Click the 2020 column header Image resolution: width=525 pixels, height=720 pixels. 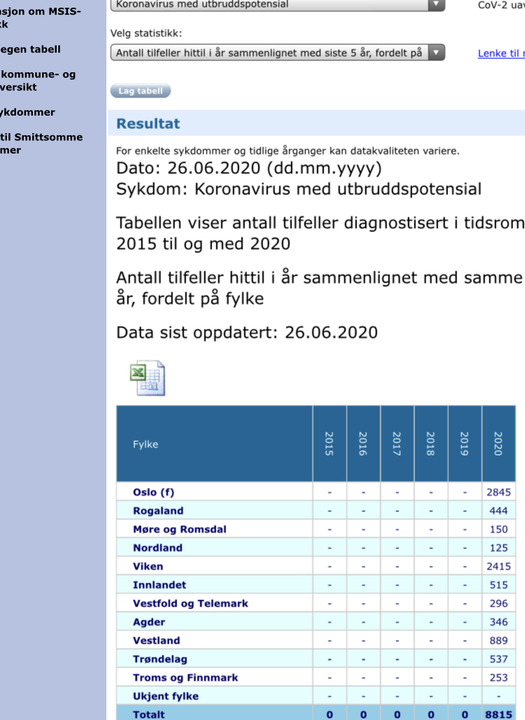click(498, 444)
